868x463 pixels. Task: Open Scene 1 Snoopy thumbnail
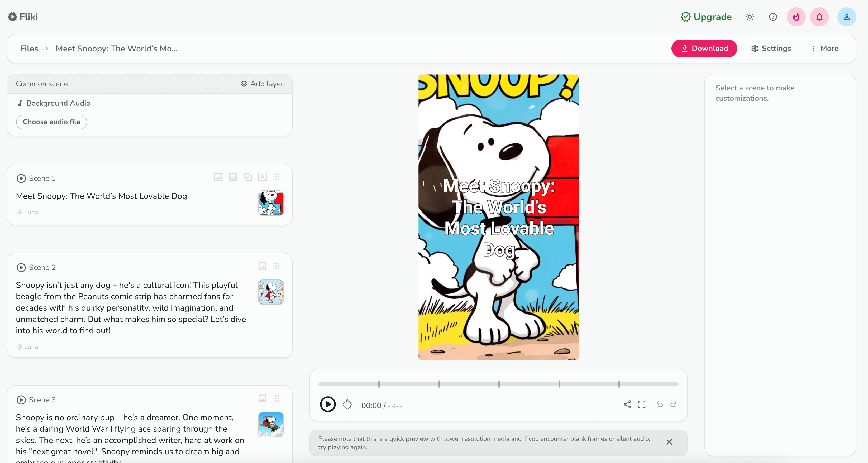pos(271,203)
